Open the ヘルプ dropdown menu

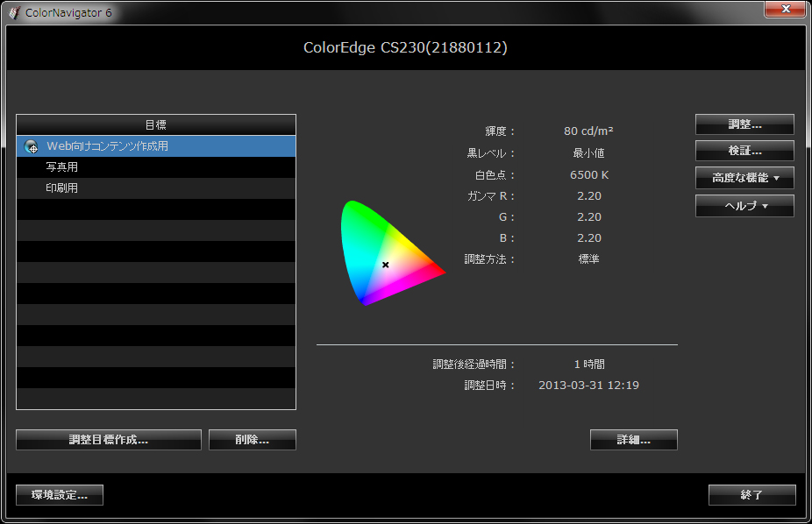coord(744,206)
